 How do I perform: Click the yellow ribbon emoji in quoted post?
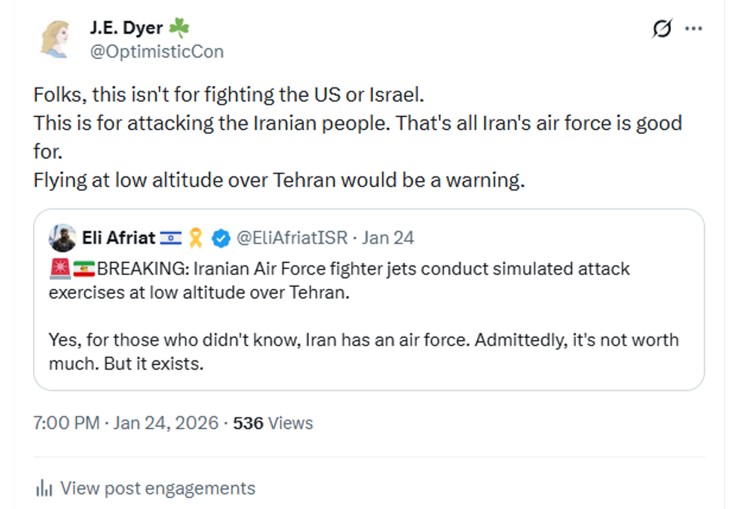tap(197, 238)
